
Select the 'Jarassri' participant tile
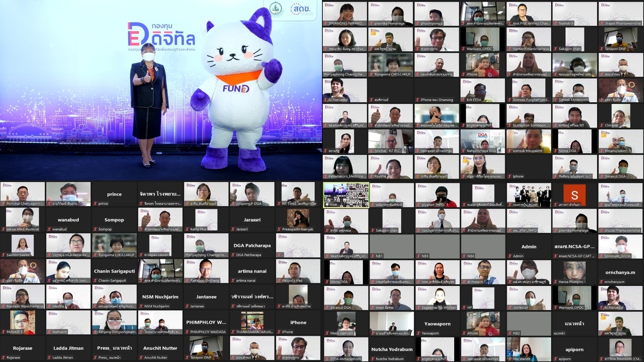click(252, 219)
